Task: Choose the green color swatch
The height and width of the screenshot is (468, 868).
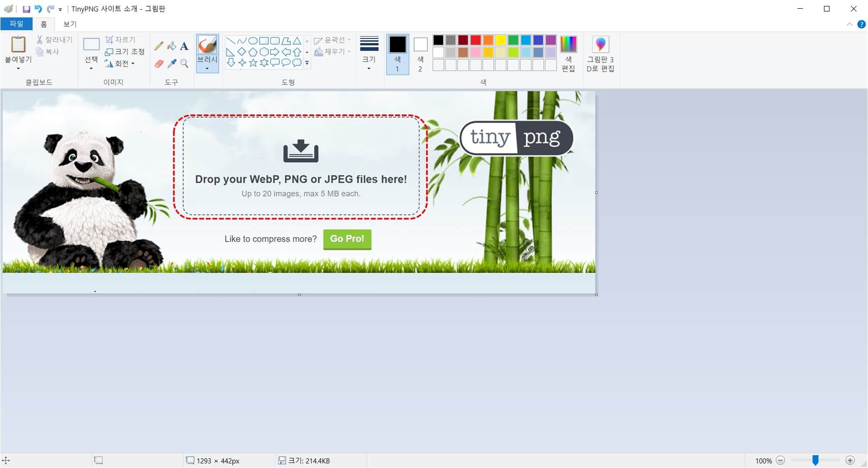Action: coord(513,40)
